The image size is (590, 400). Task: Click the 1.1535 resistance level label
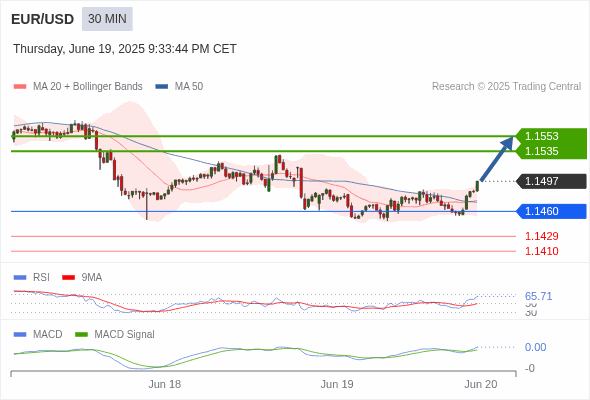541,151
